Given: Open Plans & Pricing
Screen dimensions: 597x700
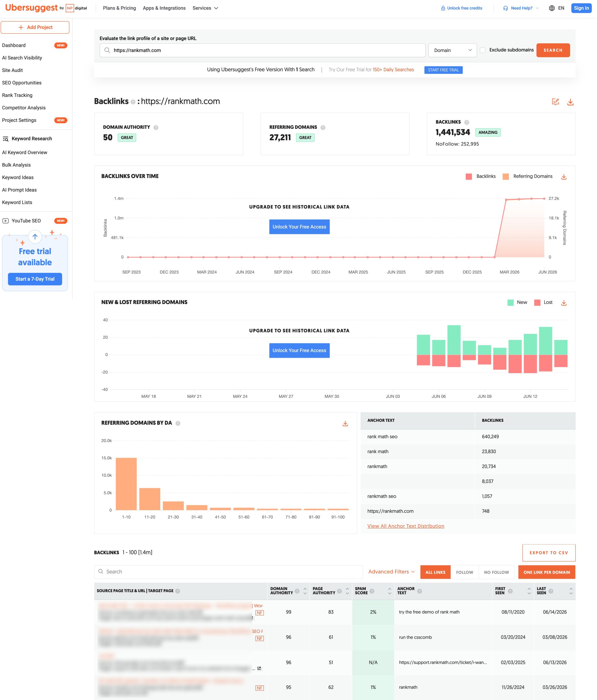Looking at the screenshot, I should click(119, 8).
